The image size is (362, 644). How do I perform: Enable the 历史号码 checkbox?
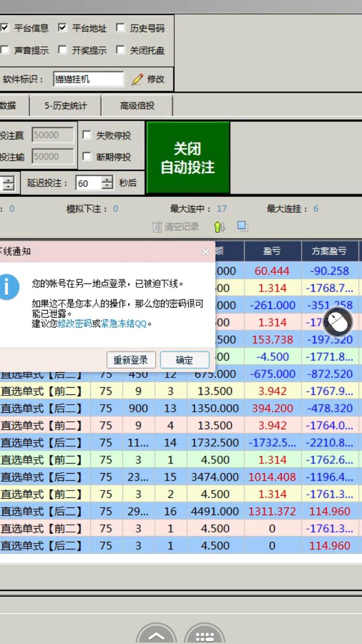coord(120,28)
